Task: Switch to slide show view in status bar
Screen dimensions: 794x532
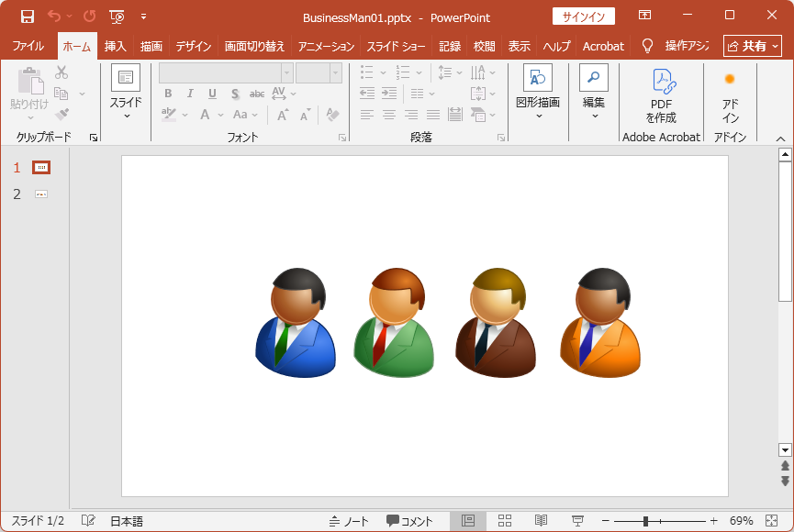Action: (x=576, y=520)
